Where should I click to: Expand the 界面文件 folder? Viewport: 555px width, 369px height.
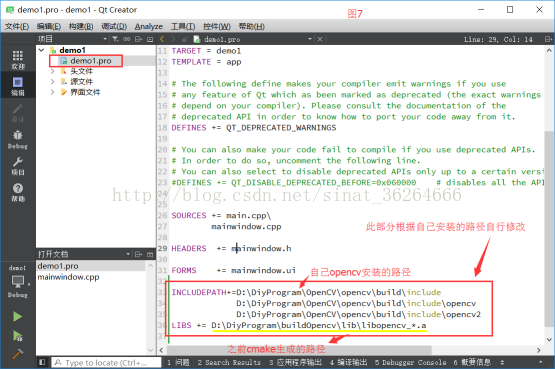pos(52,92)
